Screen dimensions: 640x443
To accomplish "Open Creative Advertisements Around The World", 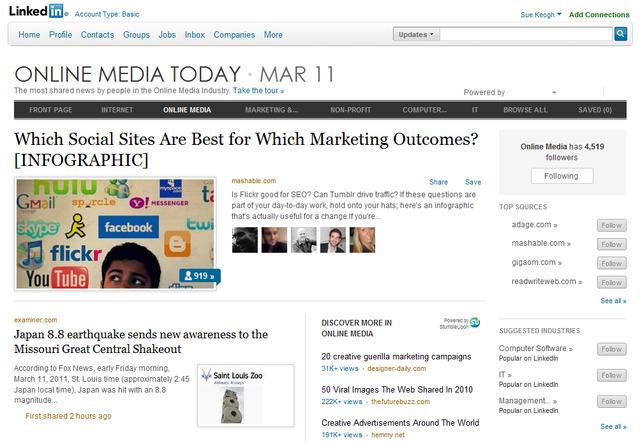I will click(400, 423).
